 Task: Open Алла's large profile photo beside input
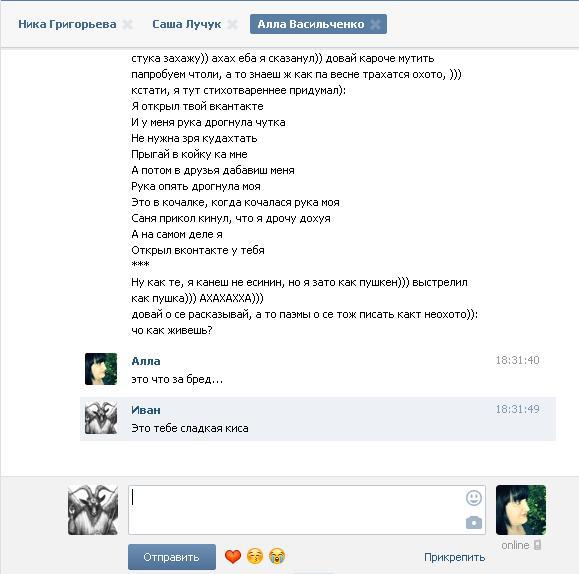(521, 510)
